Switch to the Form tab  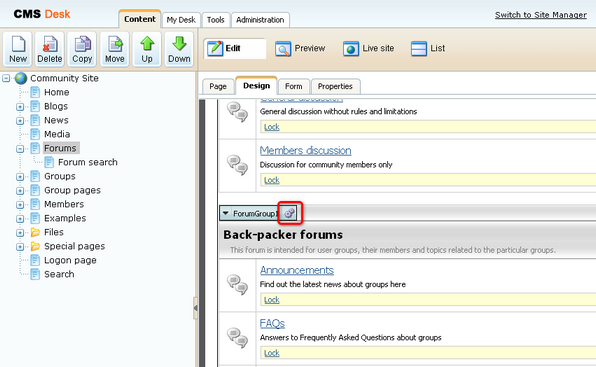click(293, 86)
